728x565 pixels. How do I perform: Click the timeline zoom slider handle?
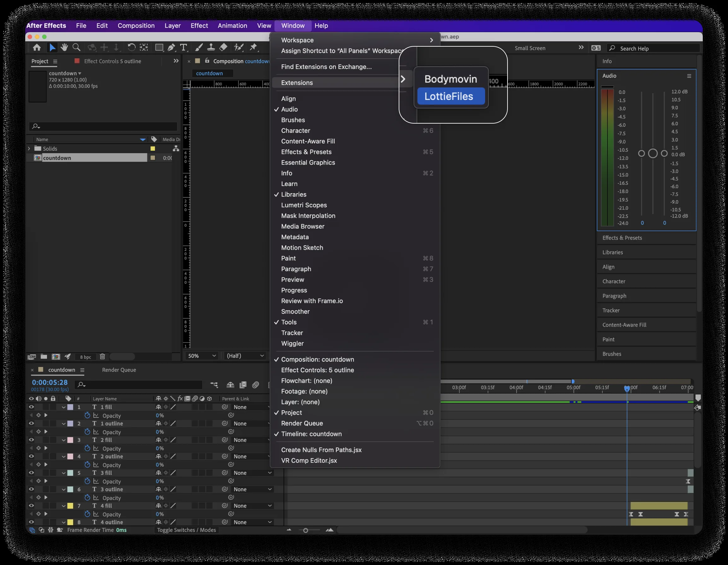pyautogui.click(x=306, y=530)
